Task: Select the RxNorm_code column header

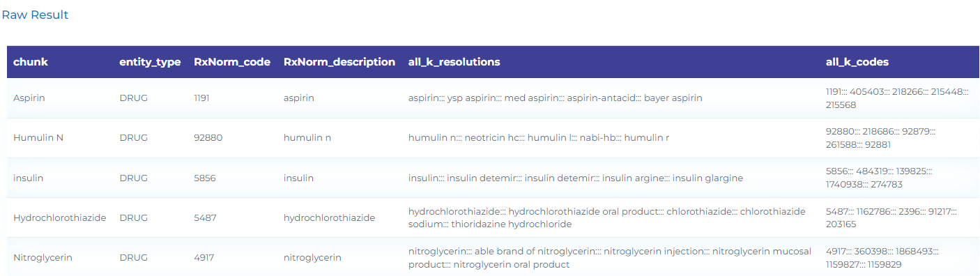Action: pyautogui.click(x=232, y=62)
